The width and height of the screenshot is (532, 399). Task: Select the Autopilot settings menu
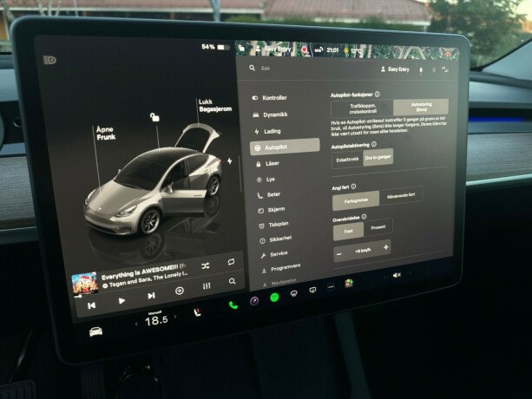(285, 147)
